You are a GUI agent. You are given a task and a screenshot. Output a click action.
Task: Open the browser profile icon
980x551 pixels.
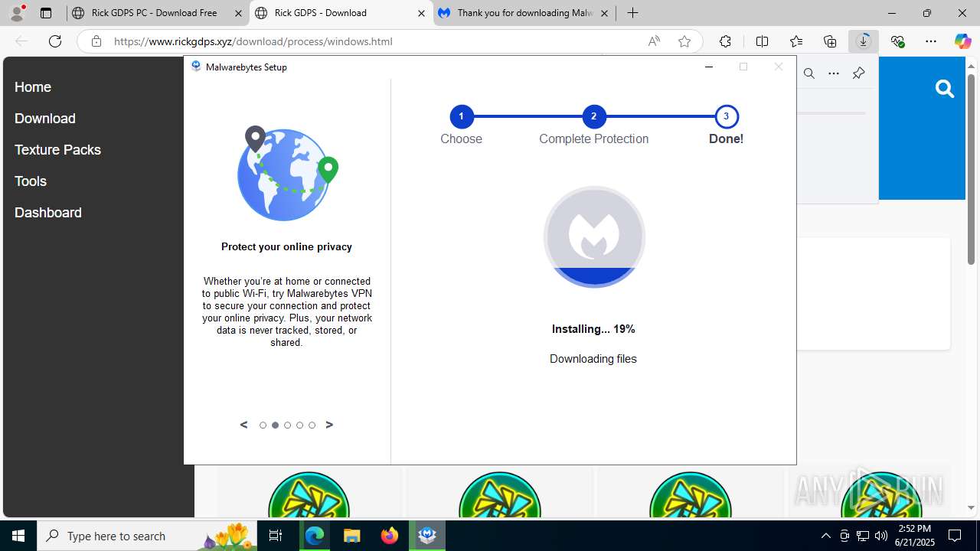tap(17, 12)
